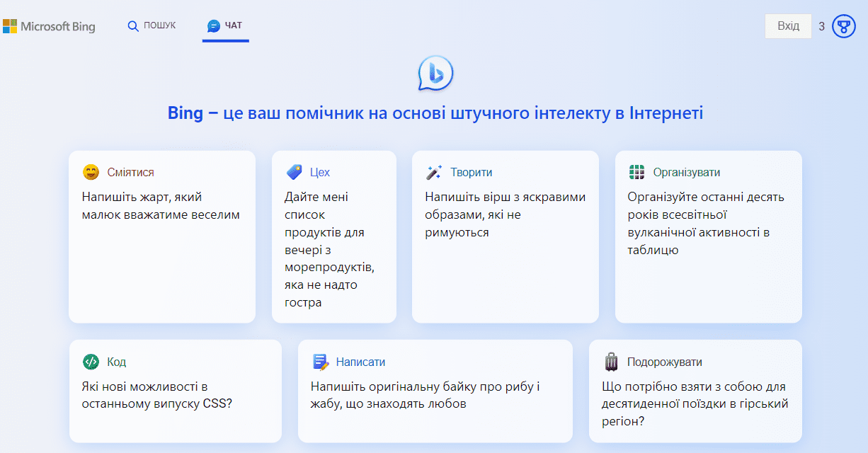Click the Написати card heading

(x=361, y=362)
